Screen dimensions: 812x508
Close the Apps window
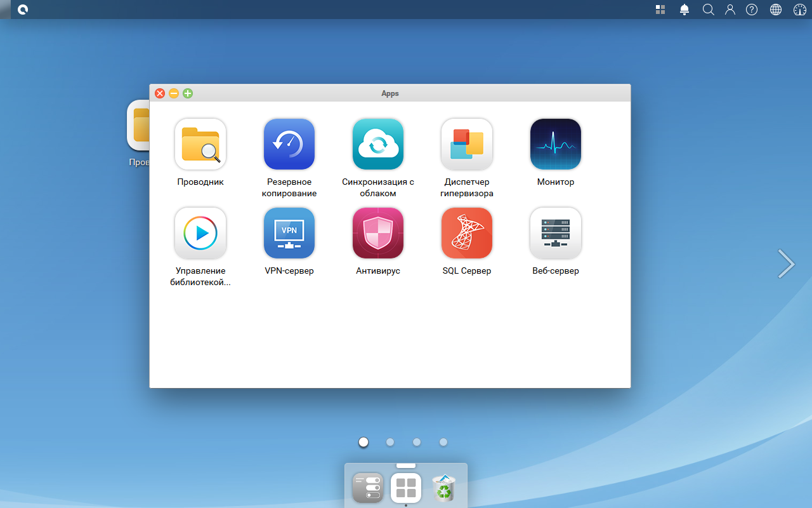click(160, 93)
